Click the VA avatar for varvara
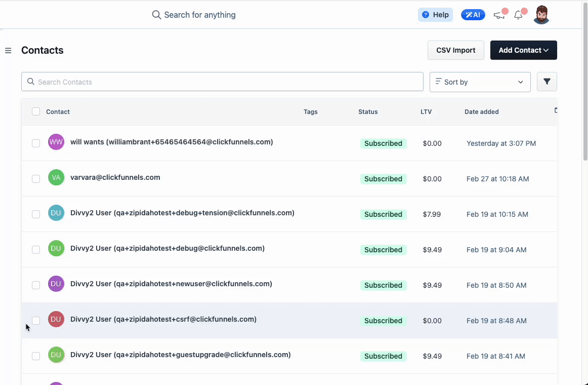Viewport: 588px width, 385px height. (x=56, y=177)
